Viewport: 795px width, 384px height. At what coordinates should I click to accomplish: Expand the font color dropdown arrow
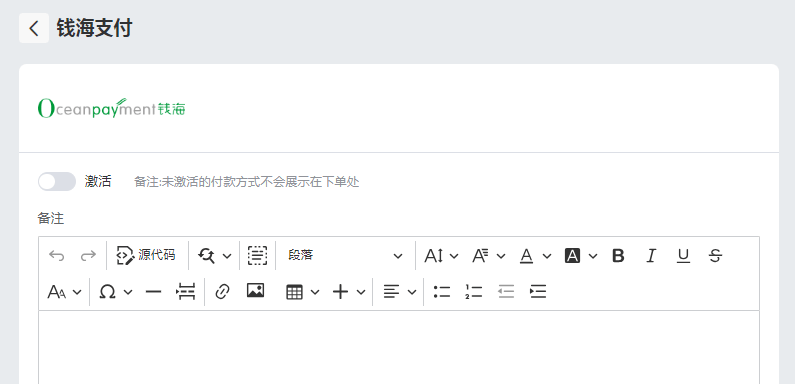click(x=547, y=256)
